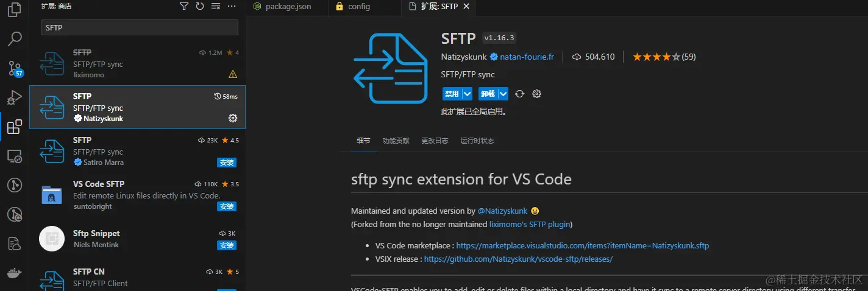Close the 扩展: SFTP tab
868x291 pixels.
click(x=466, y=7)
